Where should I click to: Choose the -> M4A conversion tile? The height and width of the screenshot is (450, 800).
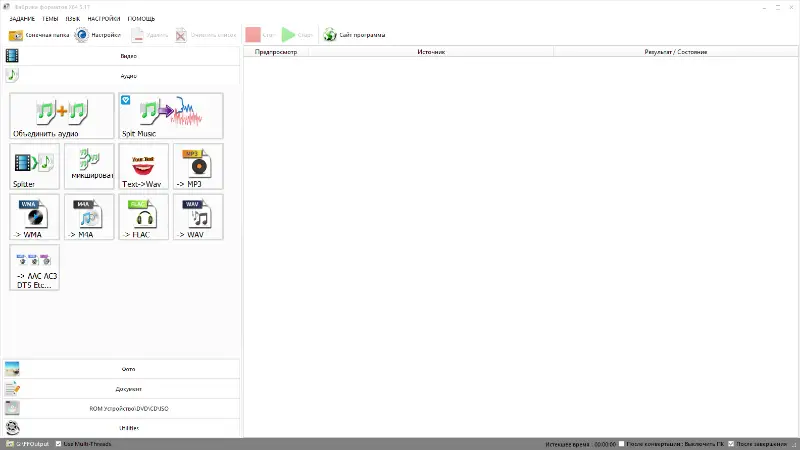89,217
